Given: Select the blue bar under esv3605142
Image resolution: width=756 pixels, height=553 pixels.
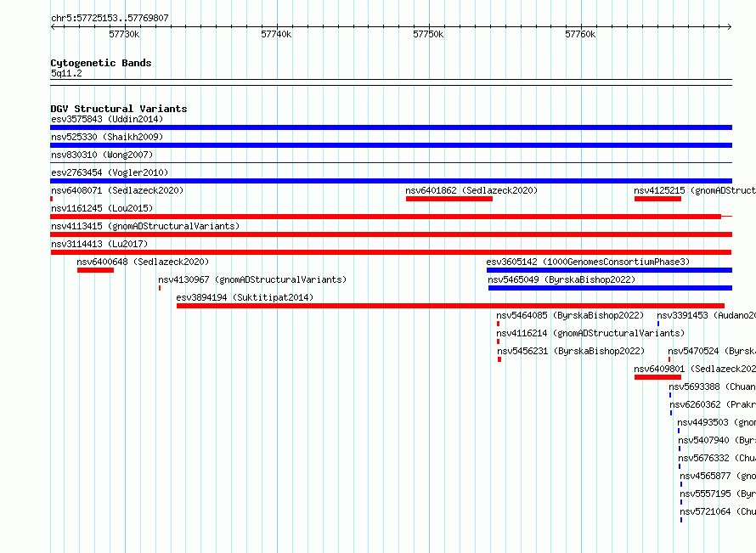Looking at the screenshot, I should (x=609, y=270).
